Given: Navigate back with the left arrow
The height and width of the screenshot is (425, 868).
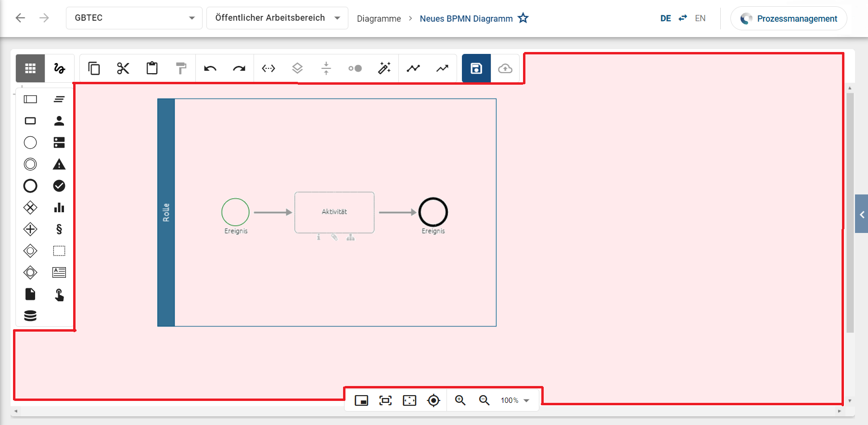Looking at the screenshot, I should (20, 18).
